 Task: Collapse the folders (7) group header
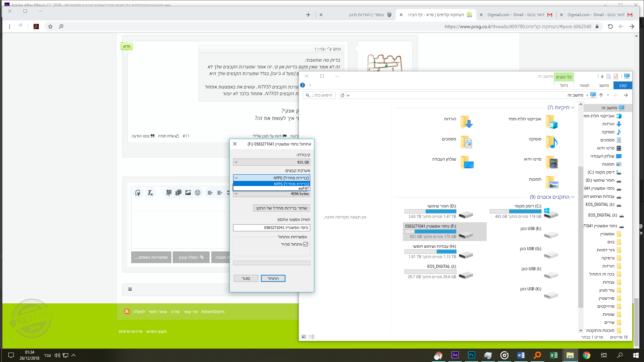[573, 108]
